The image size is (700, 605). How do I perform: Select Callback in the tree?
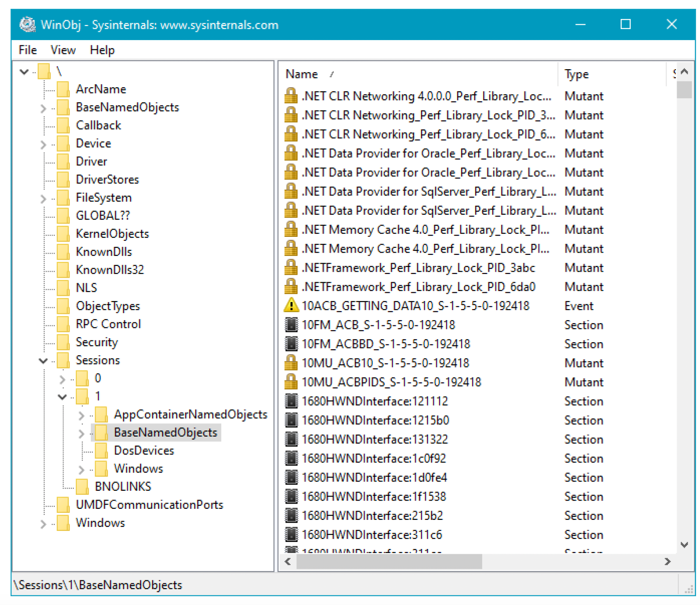pyautogui.click(x=98, y=125)
